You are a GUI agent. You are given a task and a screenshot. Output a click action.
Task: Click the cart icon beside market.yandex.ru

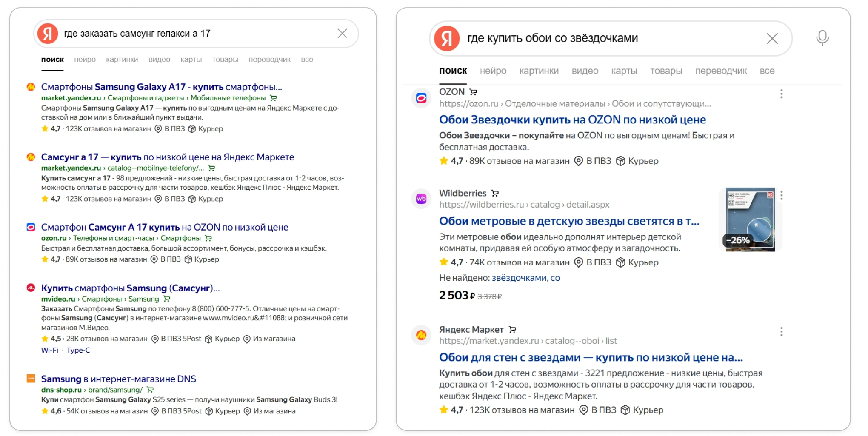tap(274, 97)
